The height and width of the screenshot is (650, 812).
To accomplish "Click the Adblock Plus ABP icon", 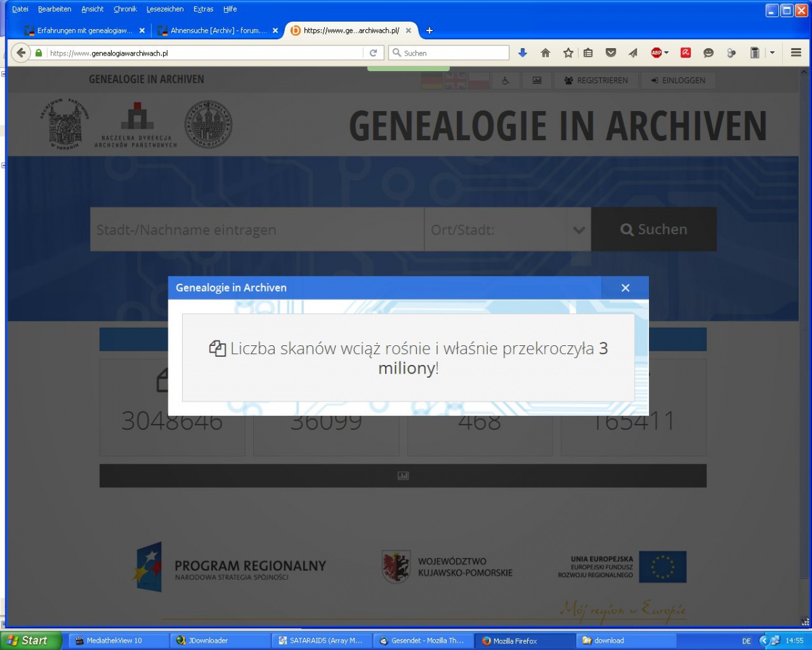I will 656,53.
